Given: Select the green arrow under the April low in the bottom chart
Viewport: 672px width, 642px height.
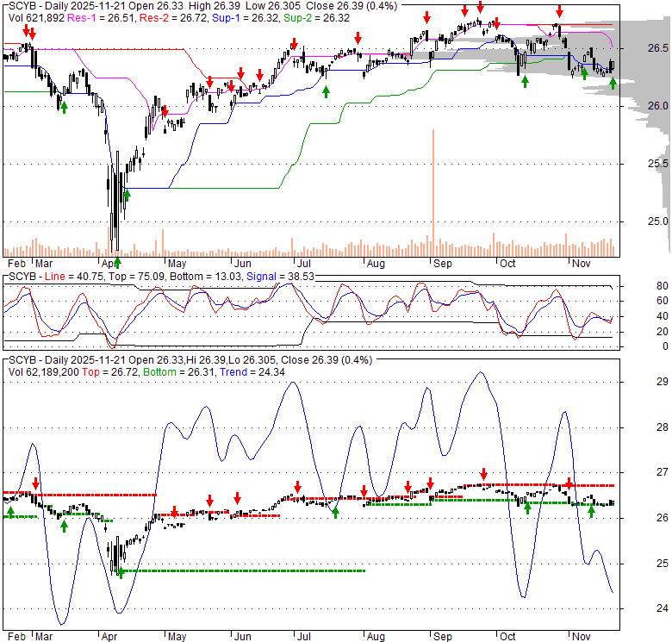Looking at the screenshot, I should [121, 570].
